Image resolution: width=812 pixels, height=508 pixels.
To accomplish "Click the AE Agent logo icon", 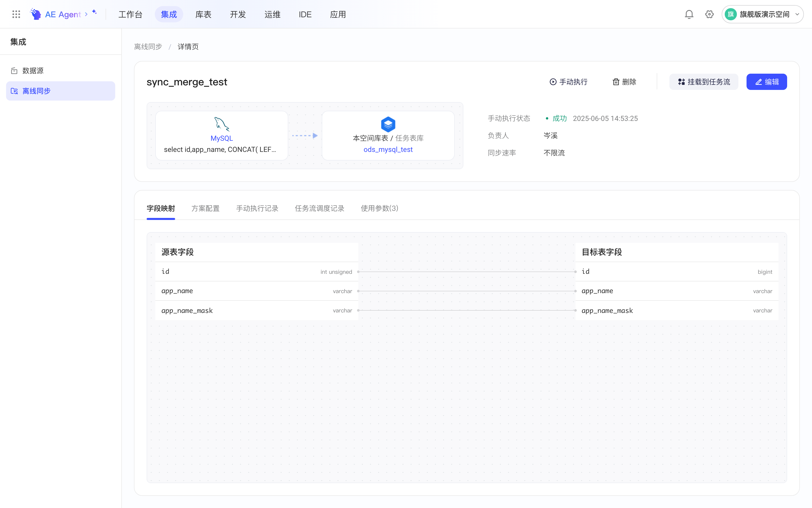I will 36,14.
